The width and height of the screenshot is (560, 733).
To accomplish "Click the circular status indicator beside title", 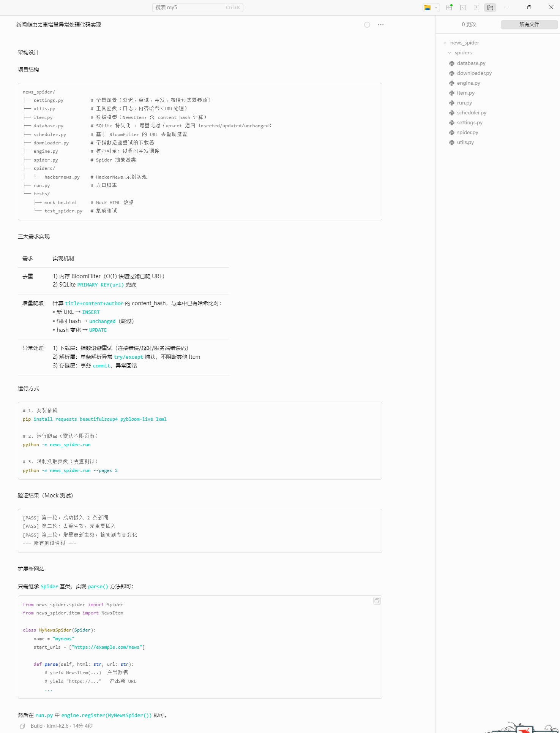I will coord(367,25).
